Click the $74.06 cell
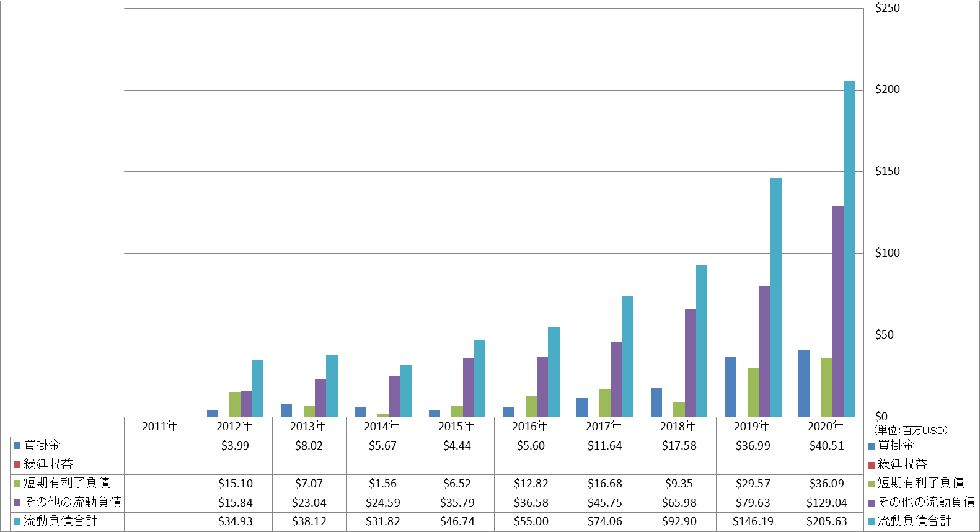The height and width of the screenshot is (532, 980). 604,521
